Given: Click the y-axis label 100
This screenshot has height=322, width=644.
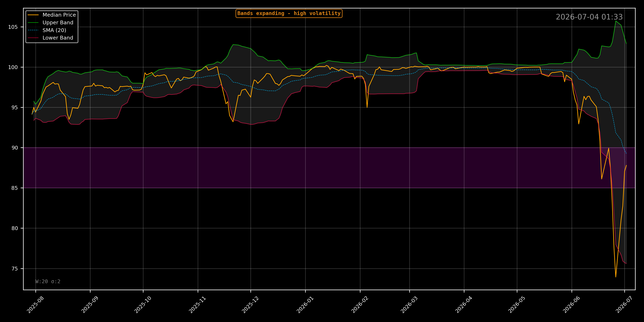Looking at the screenshot, I should click(x=13, y=67).
